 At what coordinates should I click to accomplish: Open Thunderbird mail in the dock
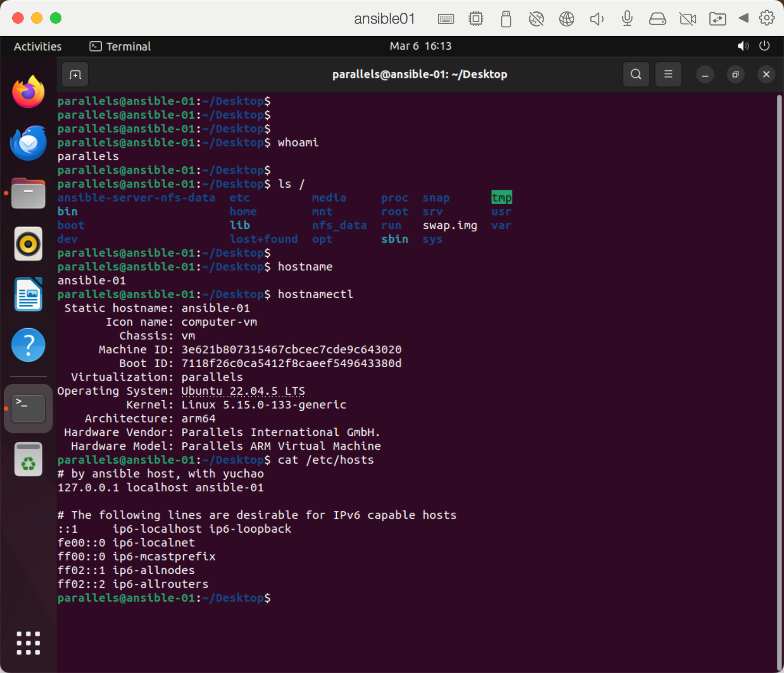pos(28,143)
